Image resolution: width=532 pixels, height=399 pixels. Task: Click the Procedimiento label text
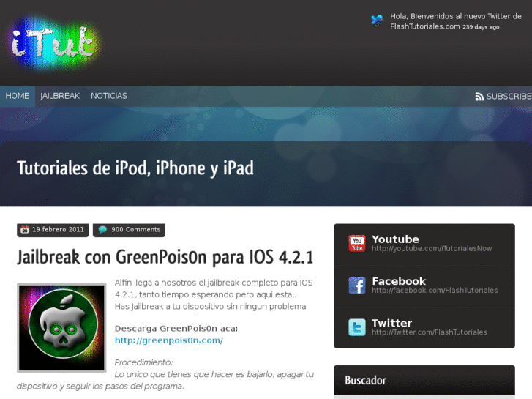[x=143, y=362]
